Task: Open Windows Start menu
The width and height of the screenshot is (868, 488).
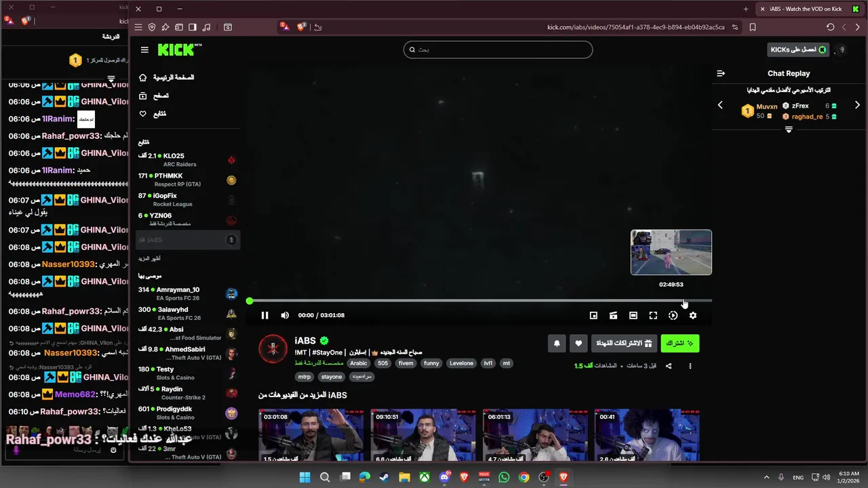Action: tap(304, 477)
